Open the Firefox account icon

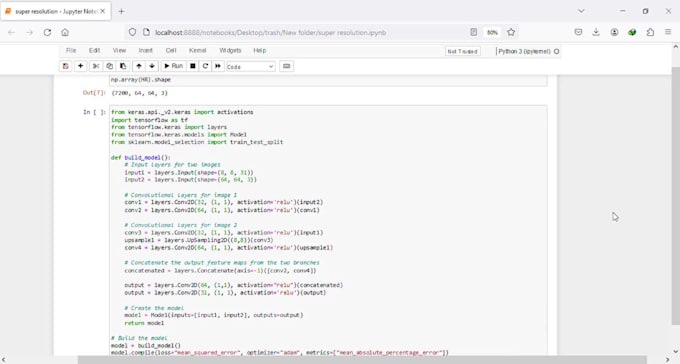click(x=615, y=32)
